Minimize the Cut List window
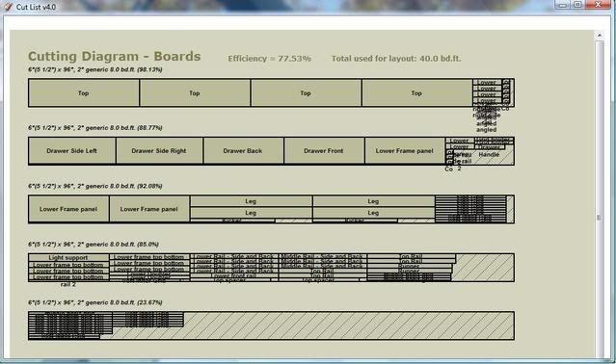 click(563, 5)
